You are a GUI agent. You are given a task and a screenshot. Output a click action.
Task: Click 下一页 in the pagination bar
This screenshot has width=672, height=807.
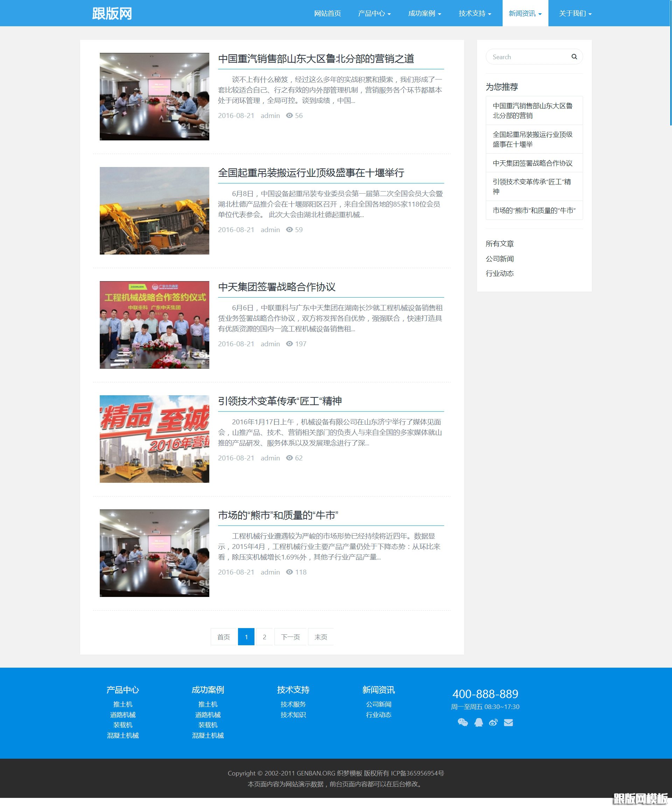point(290,637)
